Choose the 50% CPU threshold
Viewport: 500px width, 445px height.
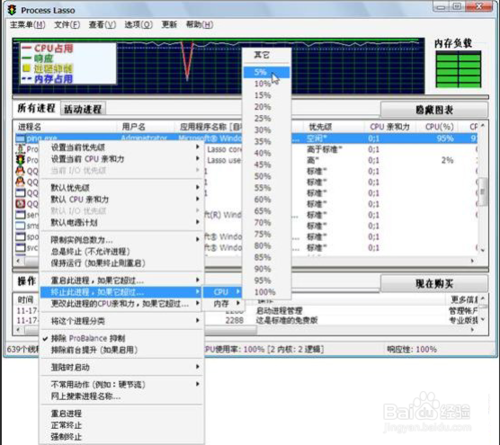(x=263, y=176)
